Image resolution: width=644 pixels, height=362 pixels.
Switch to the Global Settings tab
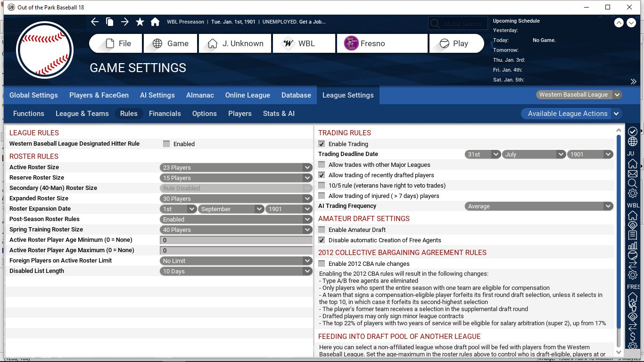tap(33, 95)
